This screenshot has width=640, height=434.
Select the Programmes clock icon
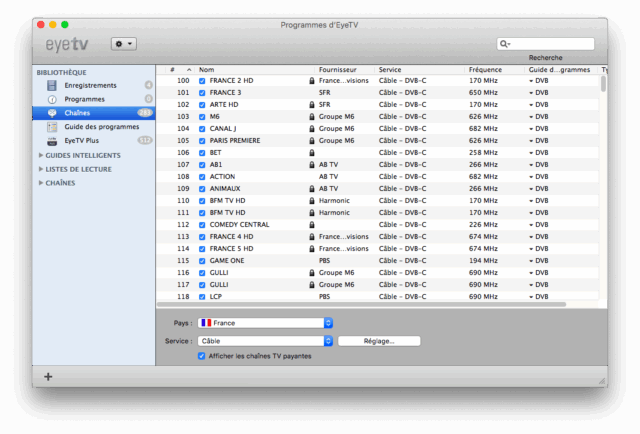52,99
